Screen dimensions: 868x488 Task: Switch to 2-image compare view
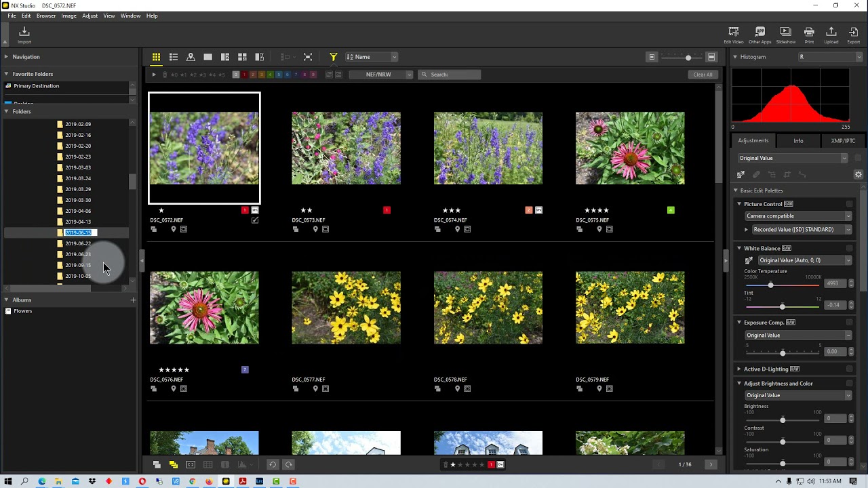(x=225, y=57)
